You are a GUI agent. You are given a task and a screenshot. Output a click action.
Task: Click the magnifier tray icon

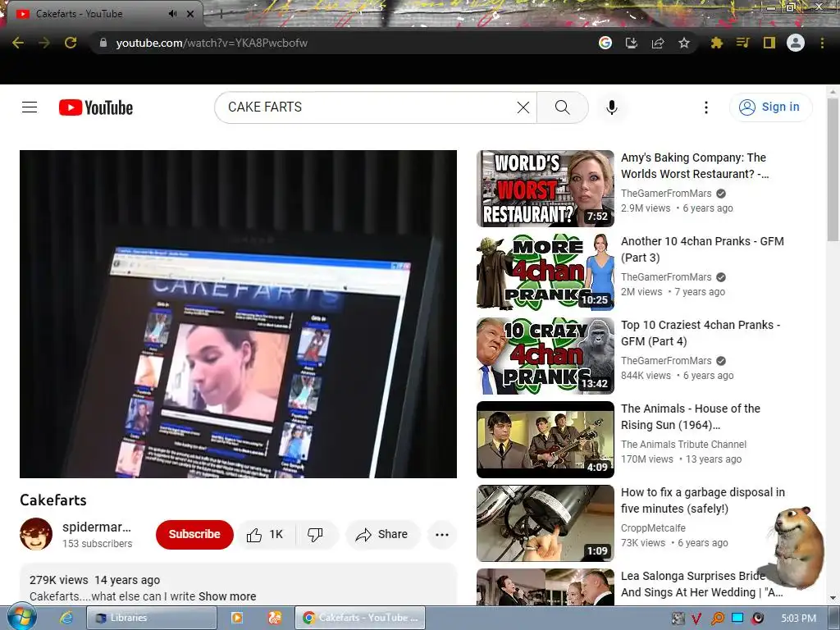(717, 619)
